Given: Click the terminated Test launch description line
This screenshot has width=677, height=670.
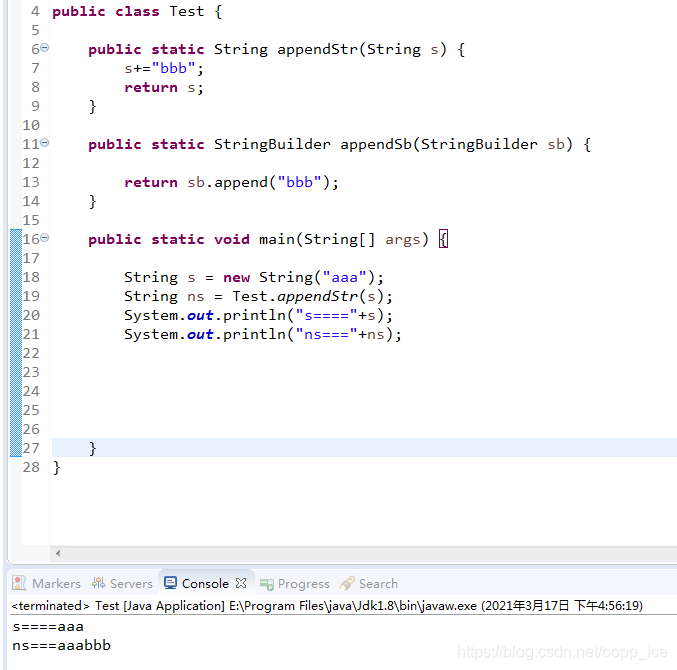Looking at the screenshot, I should tap(327, 606).
